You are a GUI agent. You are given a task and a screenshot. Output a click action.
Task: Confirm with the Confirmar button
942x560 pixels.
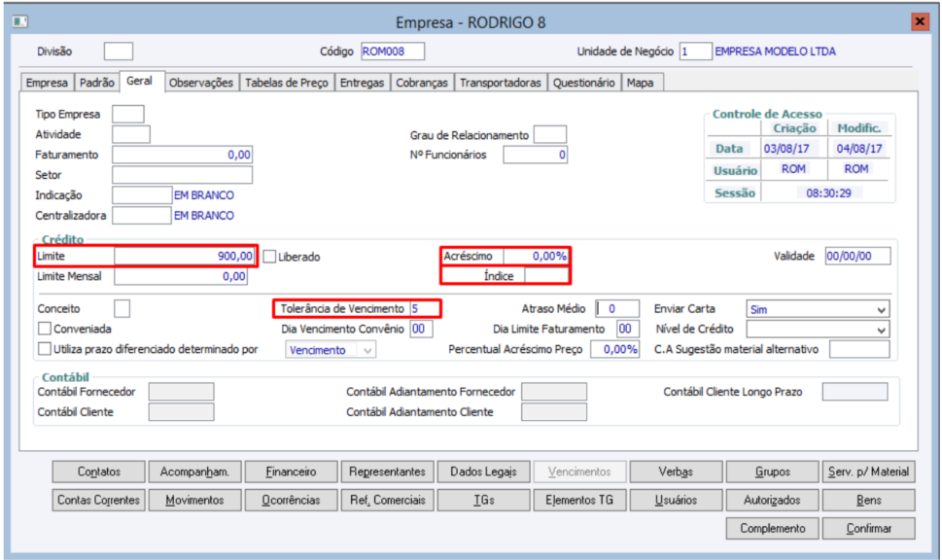click(869, 528)
